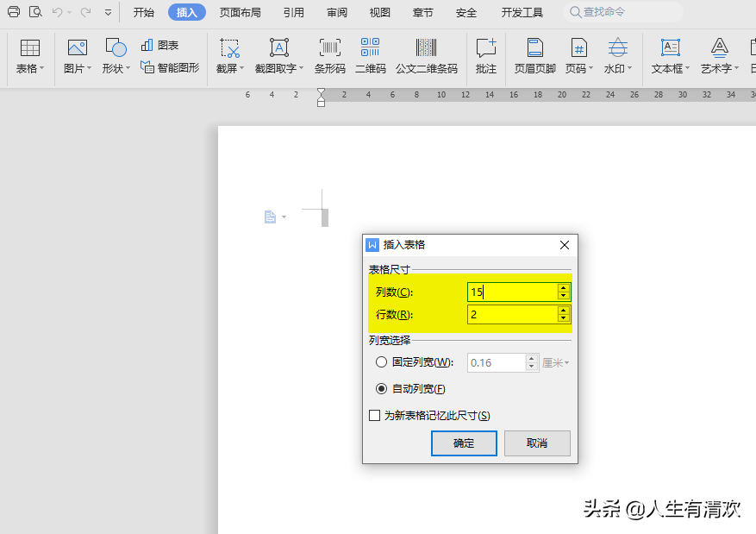
Task: Decrease the 列数 column count stepper
Action: point(563,296)
